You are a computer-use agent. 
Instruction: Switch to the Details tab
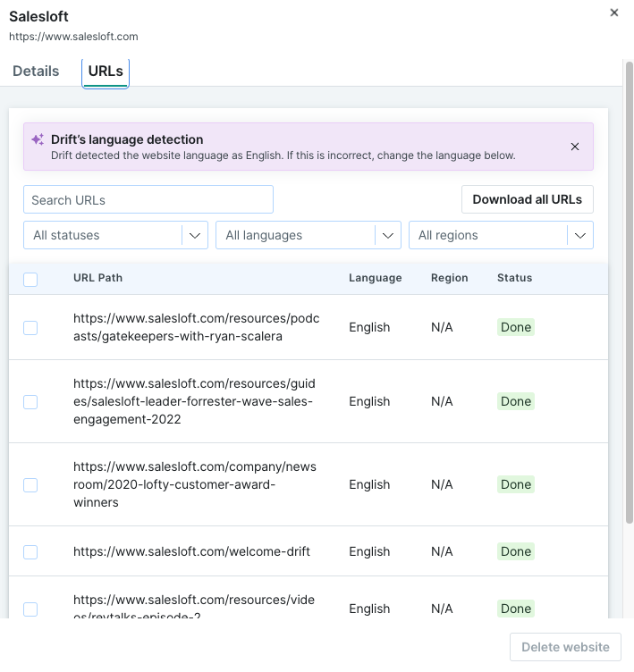coord(36,71)
